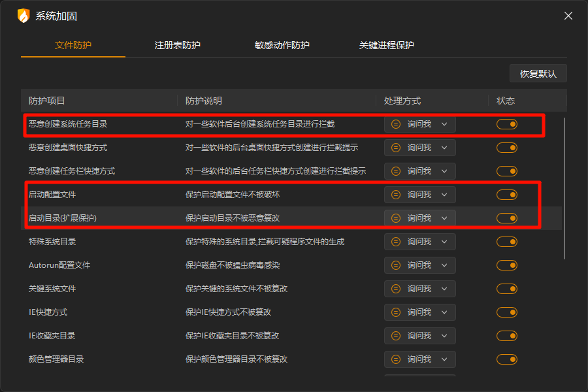
Task: Turn off 启动目录(扩展保护) switch
Action: pyautogui.click(x=507, y=218)
